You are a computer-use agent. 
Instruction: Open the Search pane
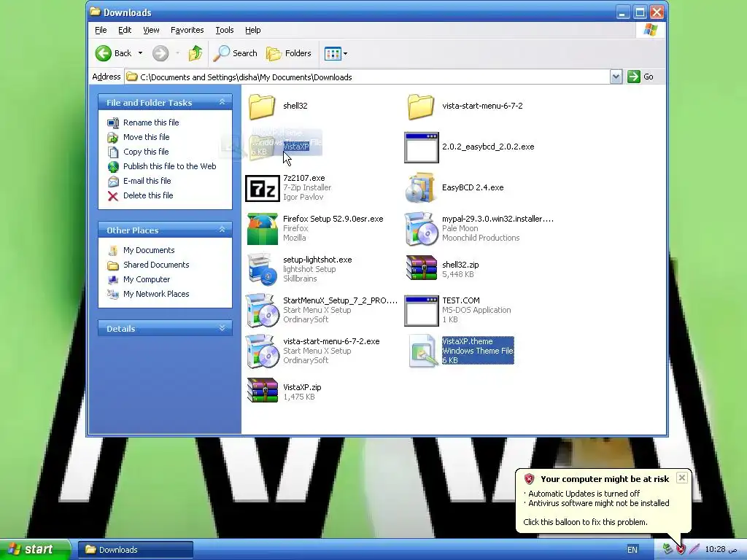pos(235,53)
